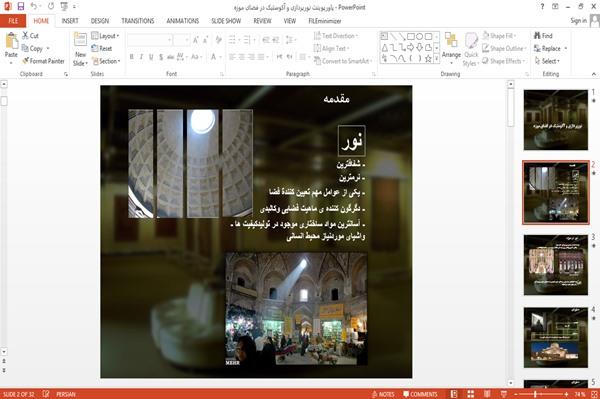
Task: Click the Paste icon
Action: coord(11,41)
